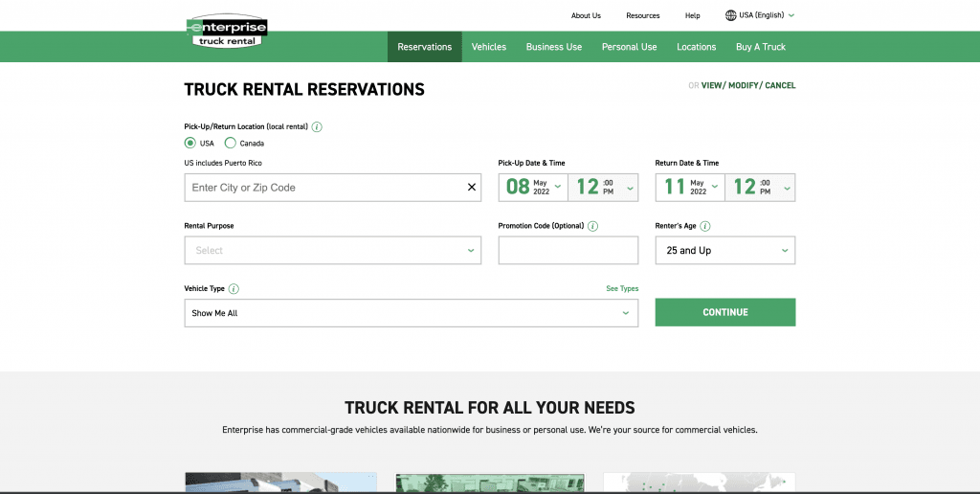This screenshot has height=494, width=980.
Task: Open the return time 12:00 PM selector
Action: [760, 187]
